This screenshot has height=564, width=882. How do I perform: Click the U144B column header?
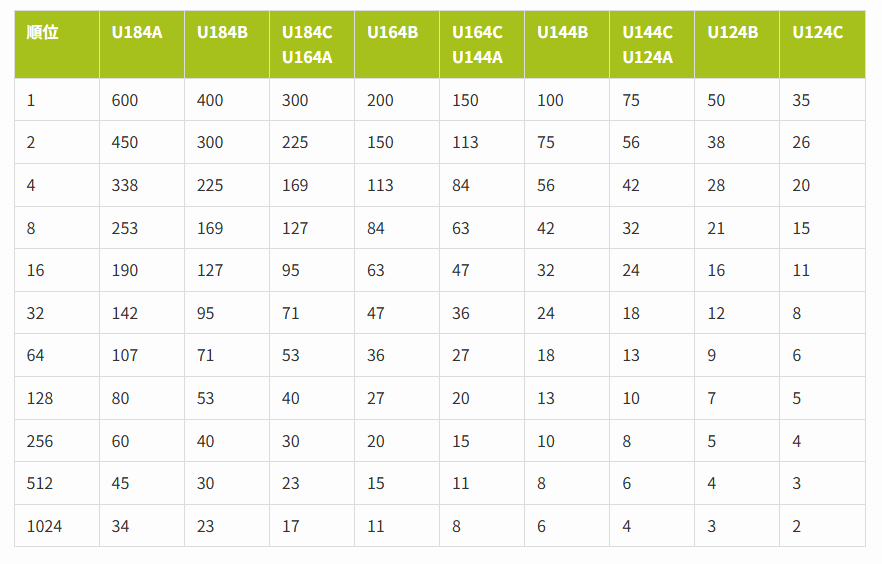click(x=562, y=33)
